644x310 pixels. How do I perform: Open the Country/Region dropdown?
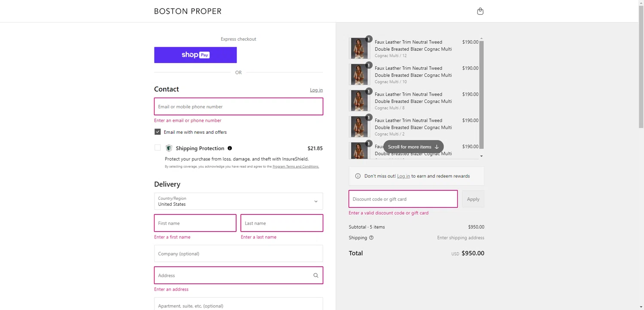pos(238,201)
